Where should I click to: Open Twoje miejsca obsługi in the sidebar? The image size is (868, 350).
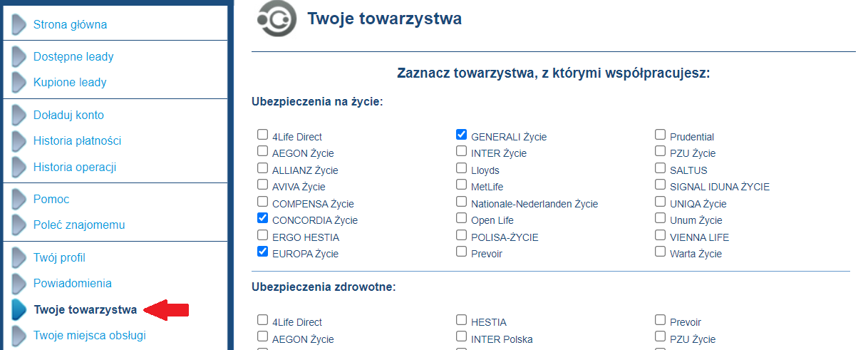coord(90,335)
